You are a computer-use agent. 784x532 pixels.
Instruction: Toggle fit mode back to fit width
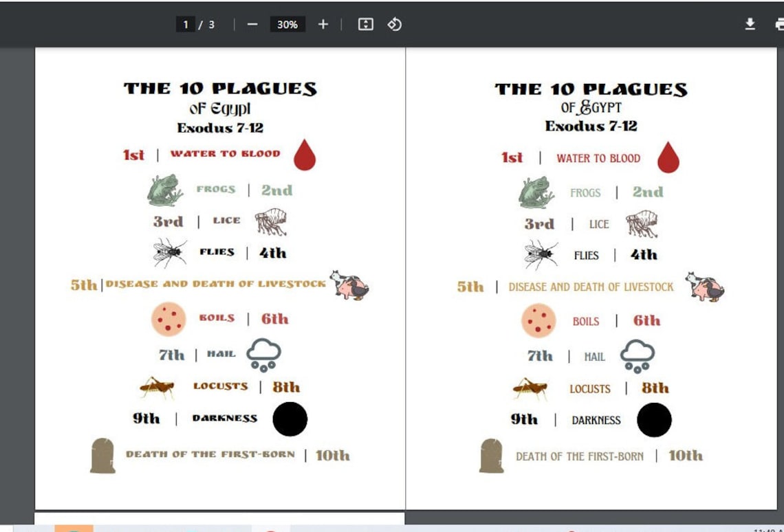[365, 24]
